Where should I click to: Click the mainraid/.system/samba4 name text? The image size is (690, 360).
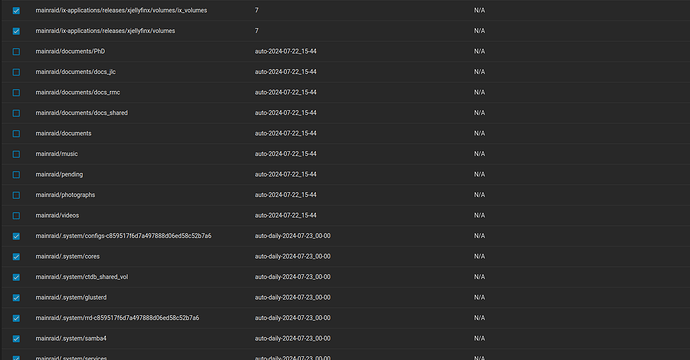[71, 338]
